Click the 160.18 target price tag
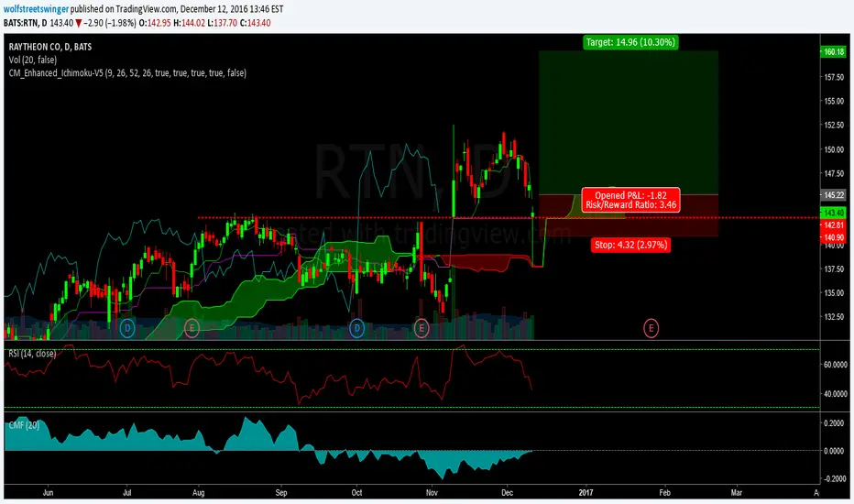This screenshot has height=504, width=854. tap(833, 51)
